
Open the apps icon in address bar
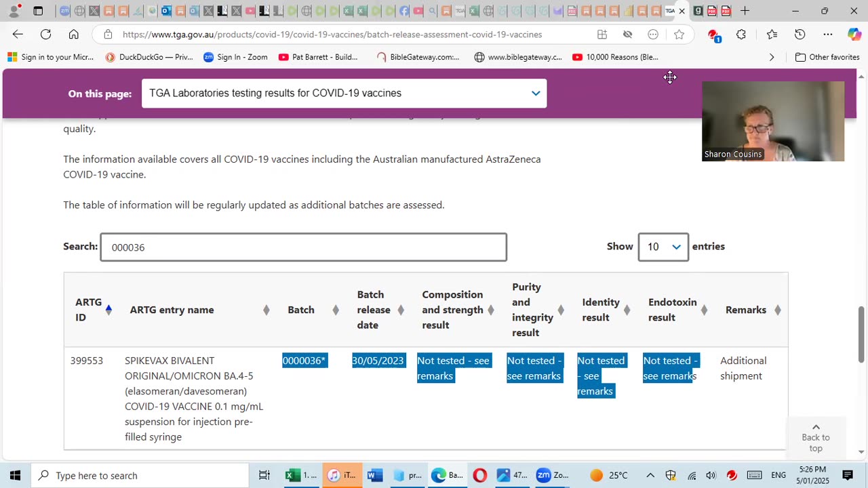(601, 35)
